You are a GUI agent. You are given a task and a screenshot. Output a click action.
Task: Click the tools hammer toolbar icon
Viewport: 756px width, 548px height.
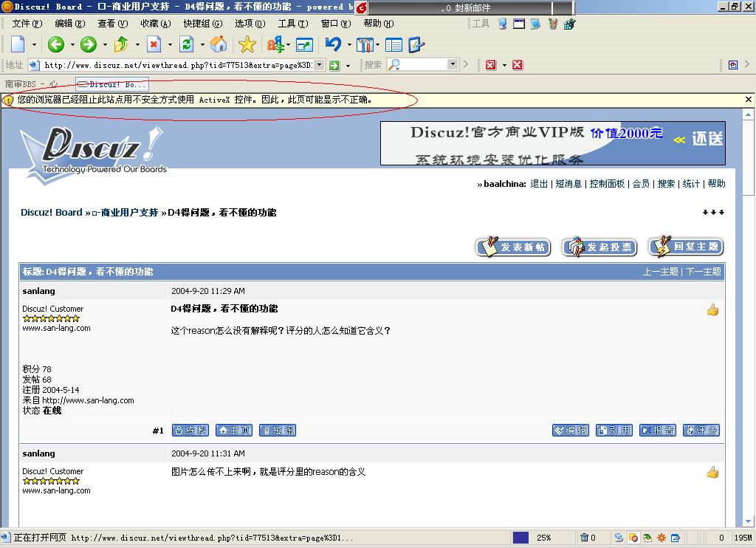click(365, 45)
